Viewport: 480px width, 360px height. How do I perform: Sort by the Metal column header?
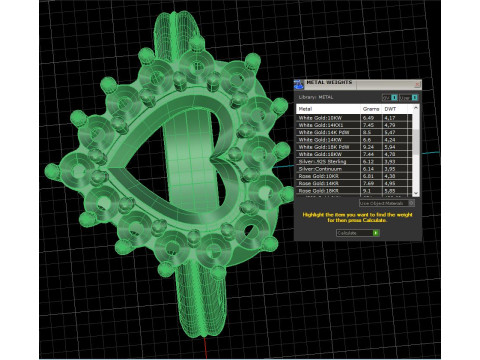coord(328,109)
